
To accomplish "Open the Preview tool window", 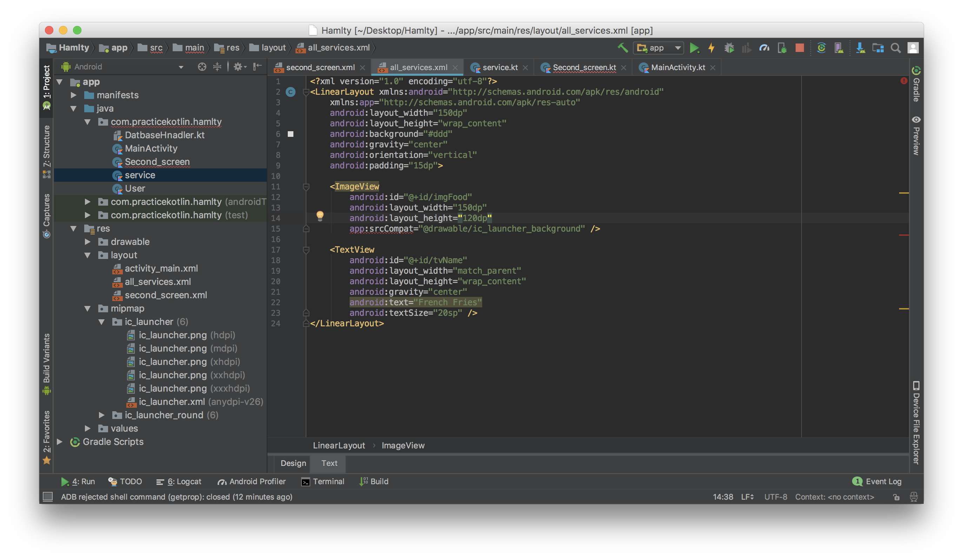I will (x=916, y=136).
